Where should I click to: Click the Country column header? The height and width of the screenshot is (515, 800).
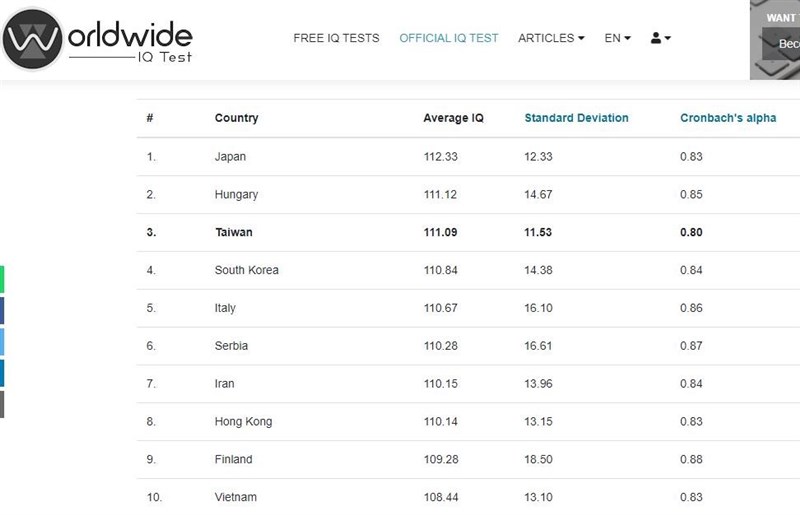point(236,118)
